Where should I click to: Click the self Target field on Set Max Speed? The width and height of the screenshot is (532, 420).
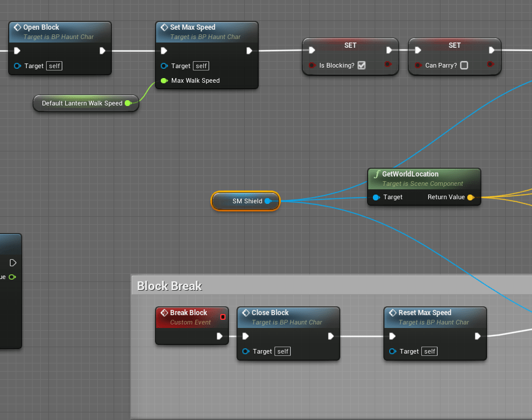click(201, 66)
